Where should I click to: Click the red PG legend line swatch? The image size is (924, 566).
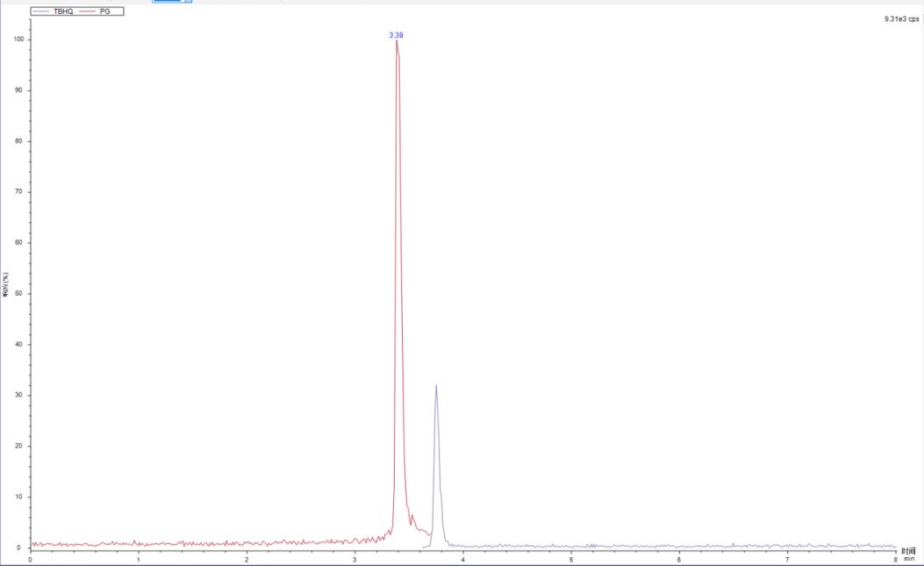coord(90,11)
